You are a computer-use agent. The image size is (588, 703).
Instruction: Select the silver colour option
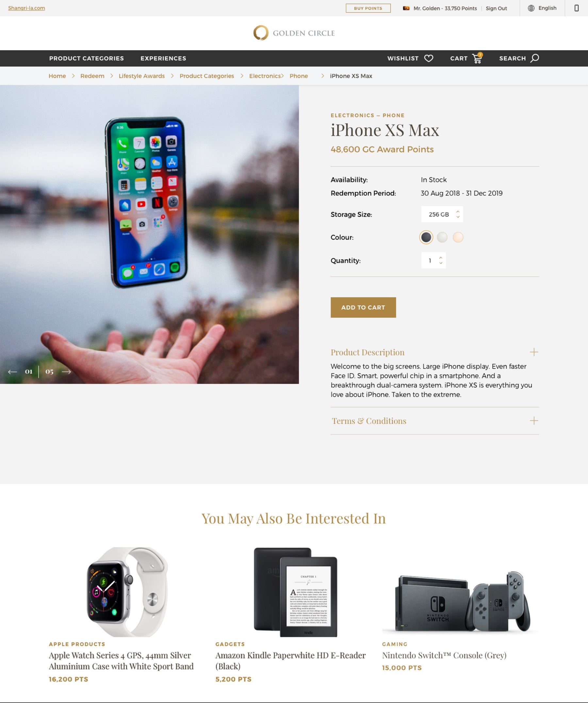pyautogui.click(x=442, y=237)
